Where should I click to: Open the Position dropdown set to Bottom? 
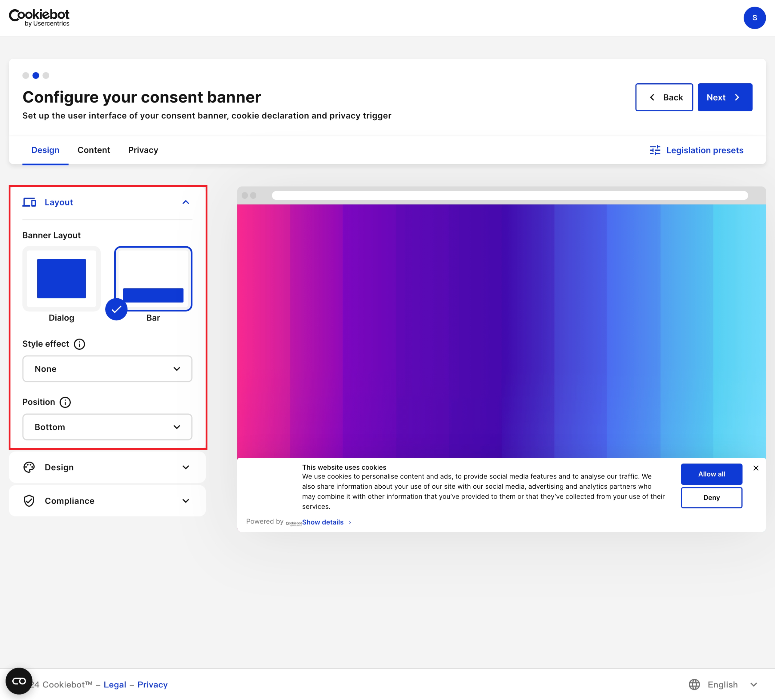(x=107, y=427)
